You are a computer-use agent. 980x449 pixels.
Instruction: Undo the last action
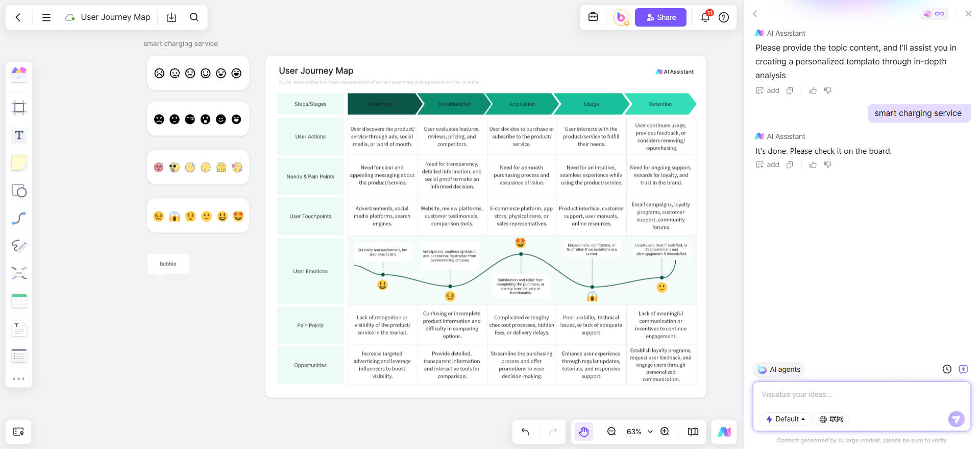point(525,432)
